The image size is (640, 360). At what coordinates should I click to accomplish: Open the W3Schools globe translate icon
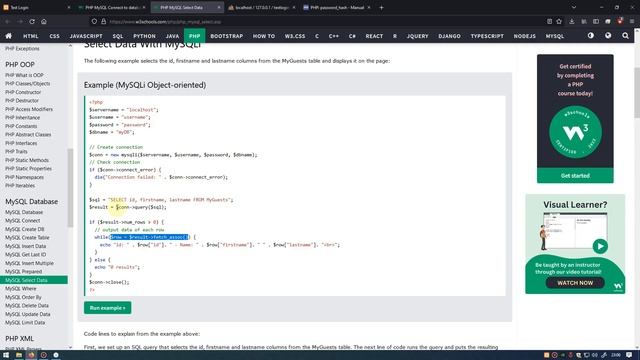[x=608, y=36]
